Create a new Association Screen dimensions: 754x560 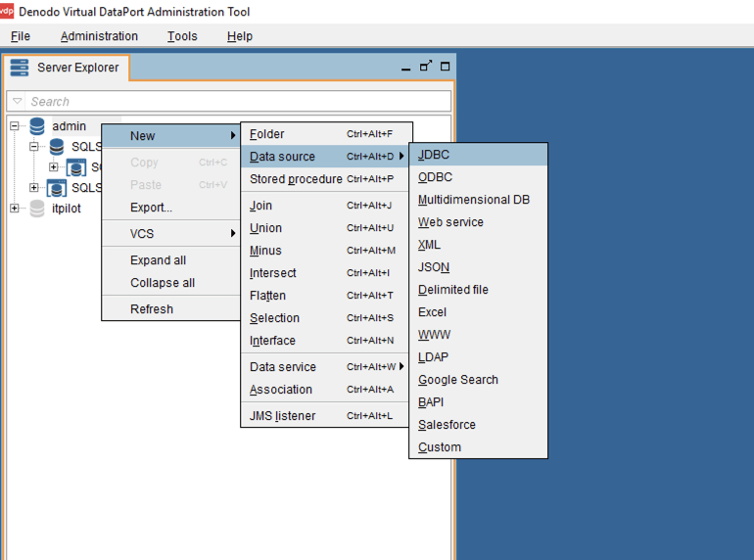324,390
